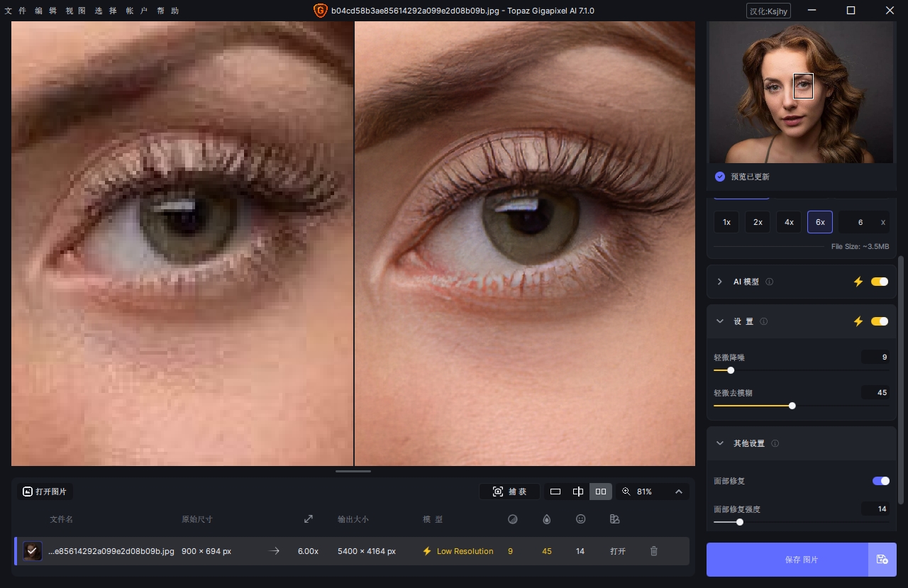
Task: Switch to single view mode icon
Action: point(555,492)
